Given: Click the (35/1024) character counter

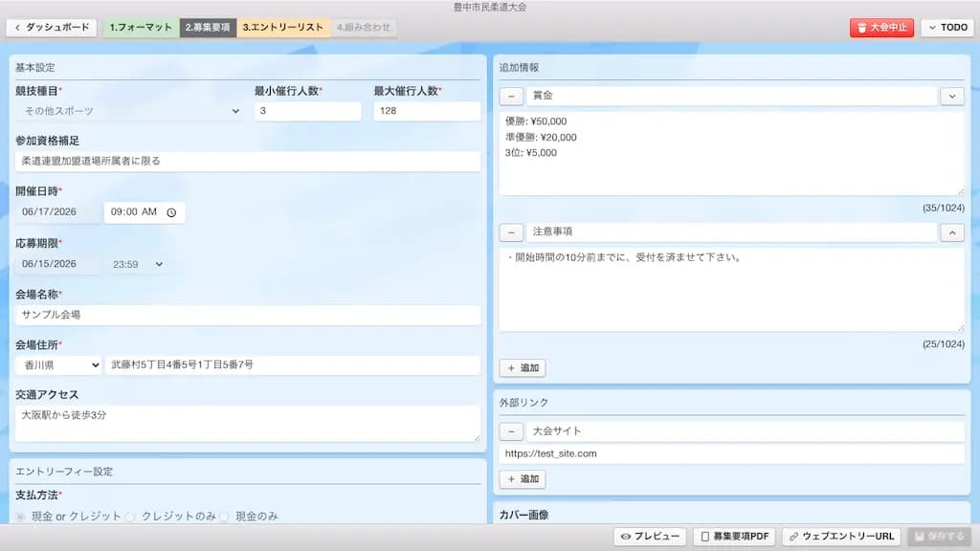Looking at the screenshot, I should click(943, 208).
